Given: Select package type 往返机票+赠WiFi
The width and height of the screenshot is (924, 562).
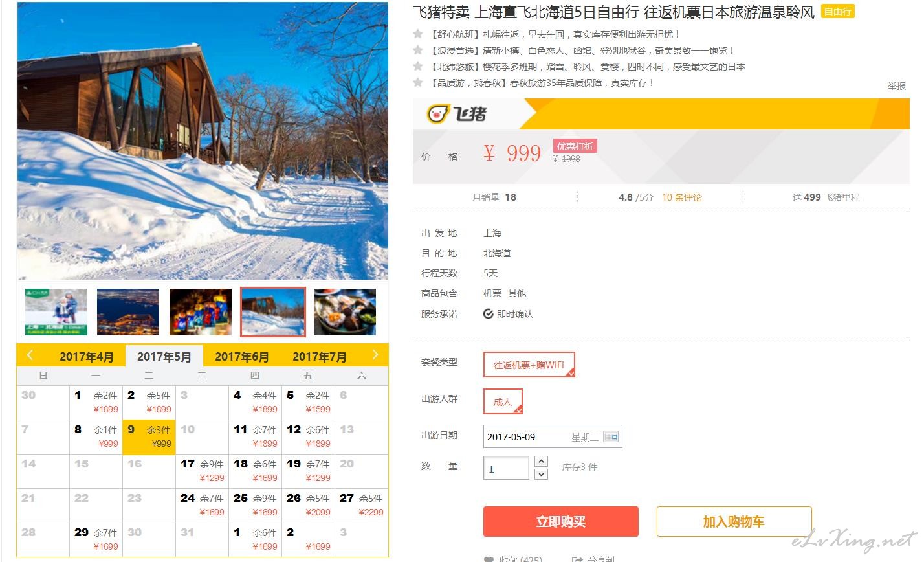Looking at the screenshot, I should pos(529,365).
